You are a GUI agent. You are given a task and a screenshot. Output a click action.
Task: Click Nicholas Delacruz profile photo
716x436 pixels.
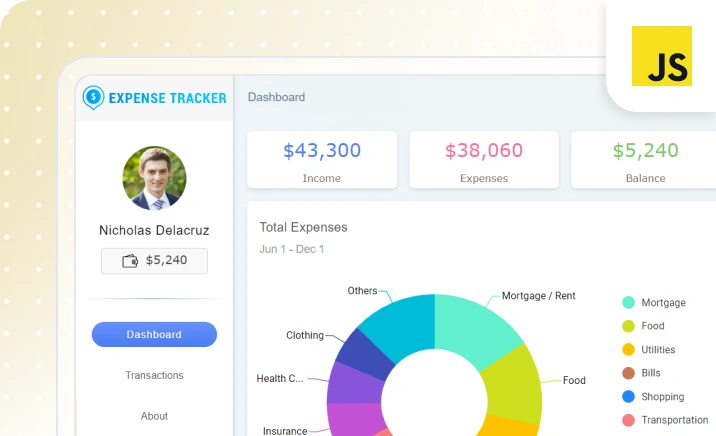[154, 178]
